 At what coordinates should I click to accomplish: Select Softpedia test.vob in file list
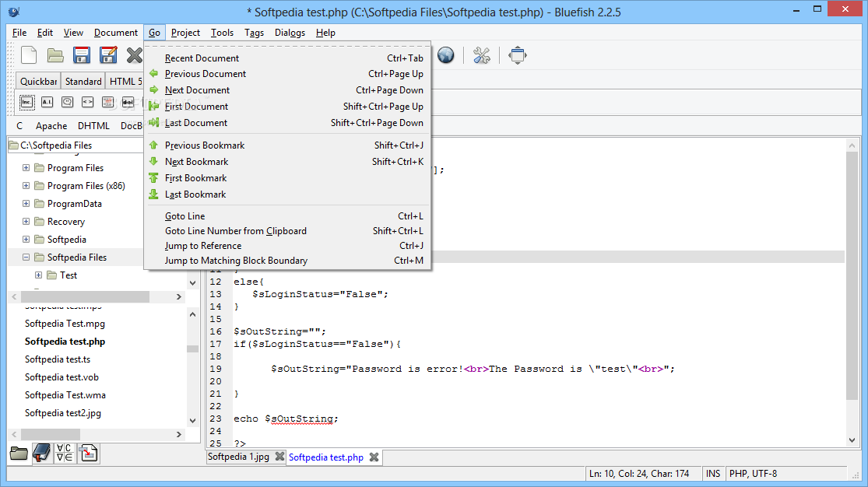click(x=61, y=377)
